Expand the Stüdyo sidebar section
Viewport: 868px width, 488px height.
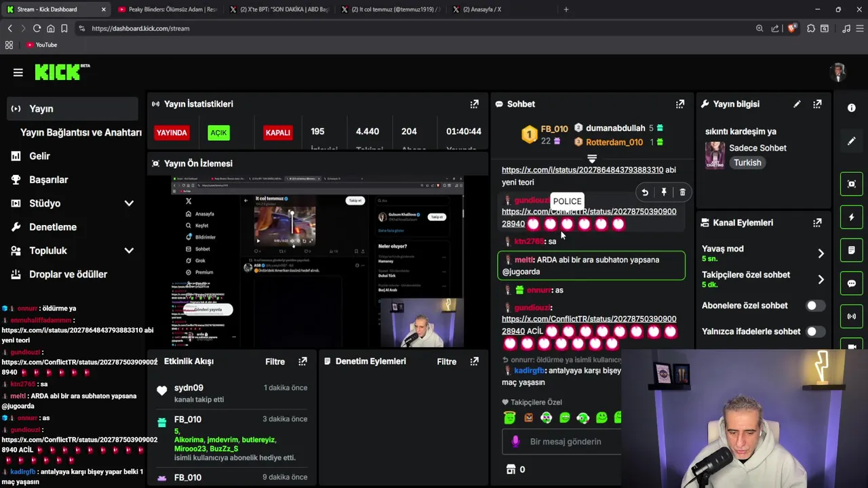click(x=129, y=203)
